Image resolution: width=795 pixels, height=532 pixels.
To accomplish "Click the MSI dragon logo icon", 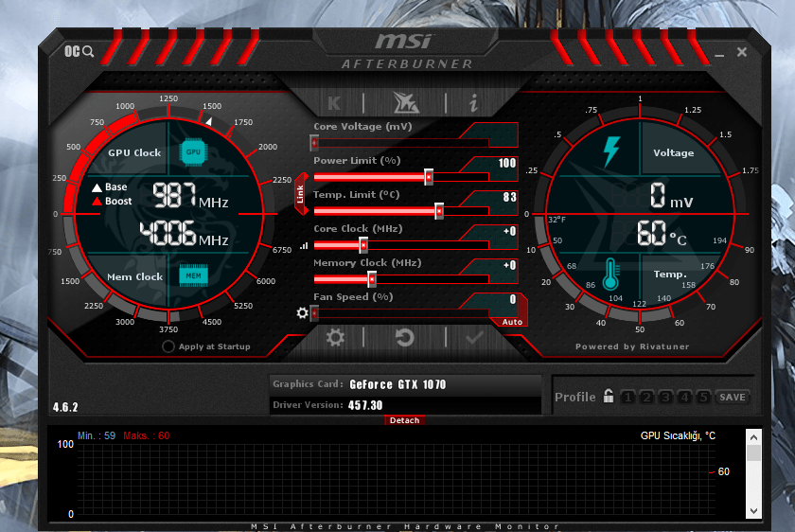I will [406, 102].
